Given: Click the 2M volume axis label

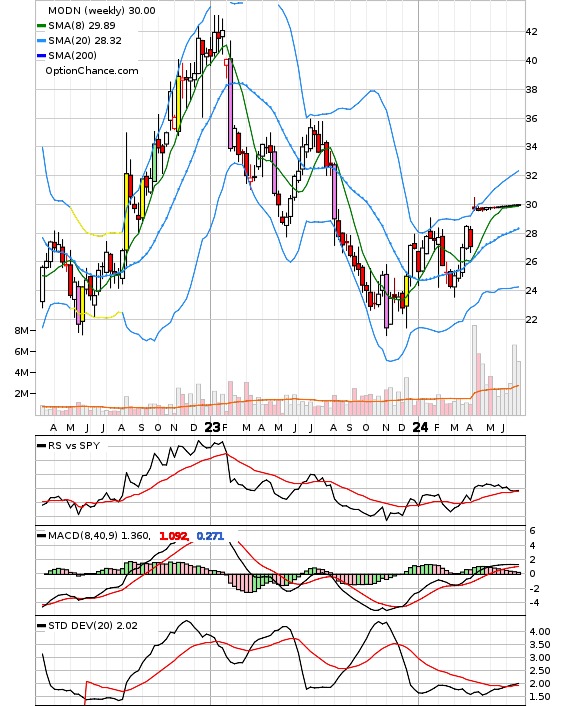Looking at the screenshot, I should [22, 394].
